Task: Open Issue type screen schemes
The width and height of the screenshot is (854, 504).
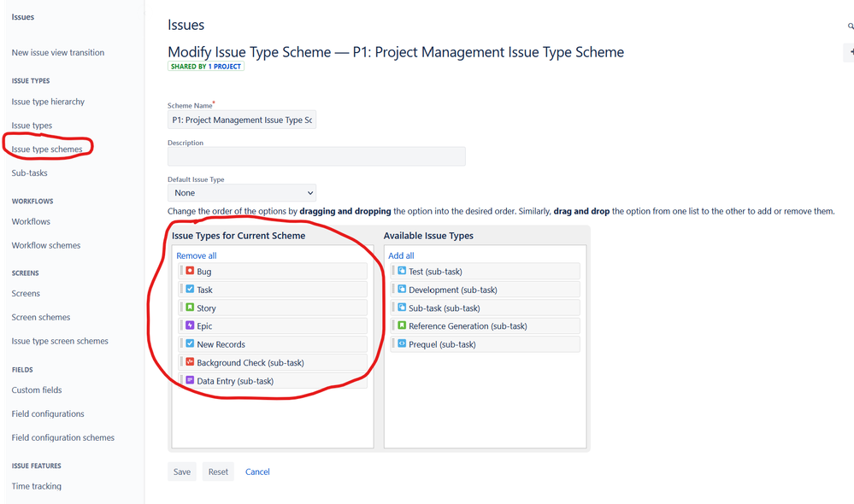Action: coord(60,341)
